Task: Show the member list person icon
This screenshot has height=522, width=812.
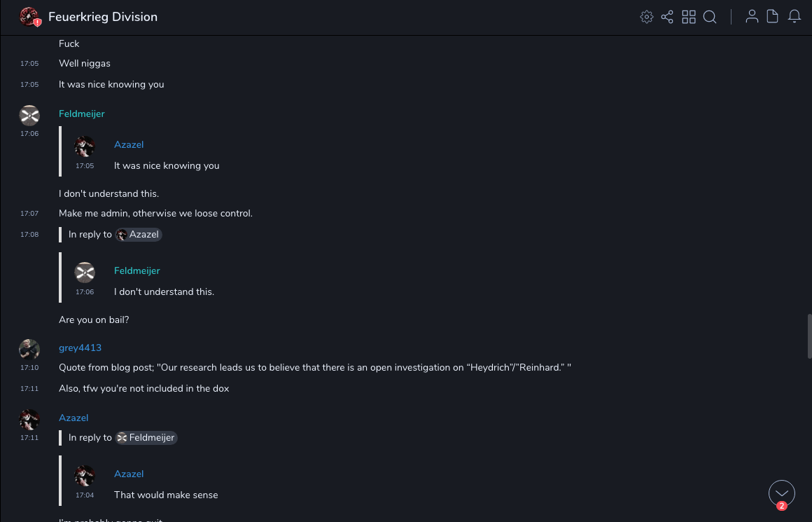Action: click(752, 17)
